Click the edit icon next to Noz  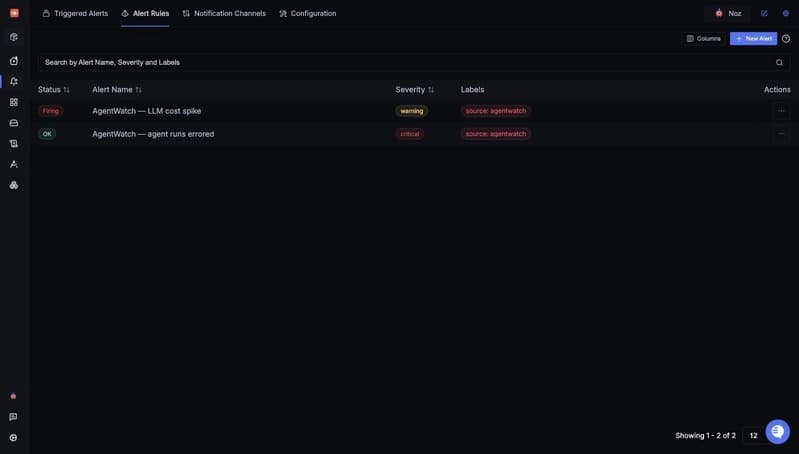[764, 14]
